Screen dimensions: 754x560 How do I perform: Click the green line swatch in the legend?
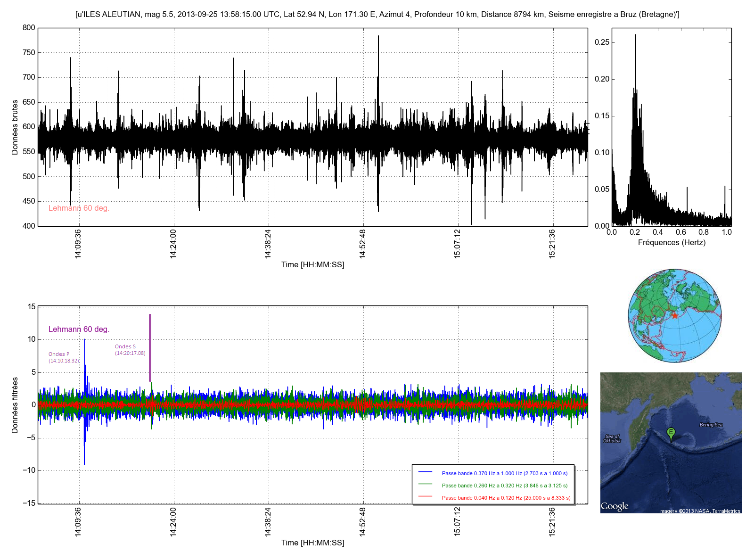pos(425,484)
